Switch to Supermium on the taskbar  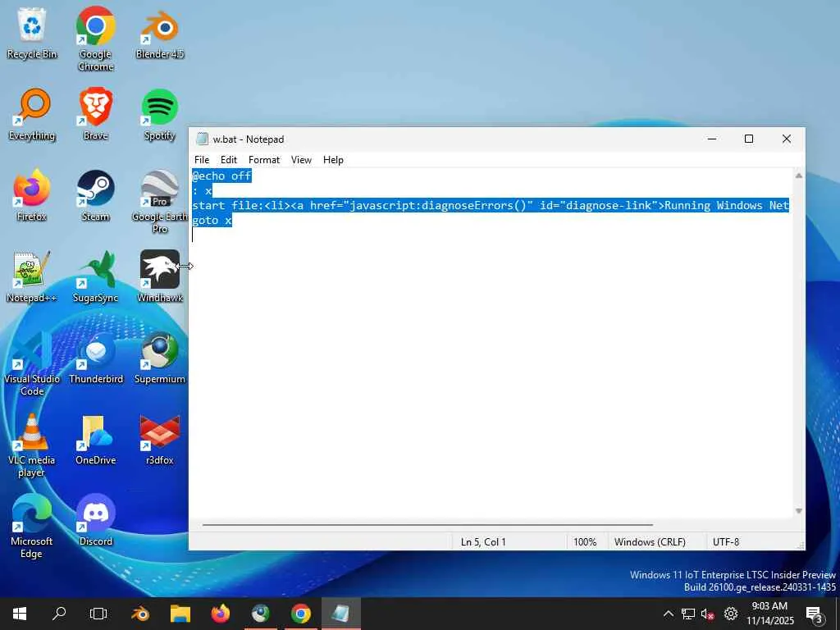click(261, 614)
